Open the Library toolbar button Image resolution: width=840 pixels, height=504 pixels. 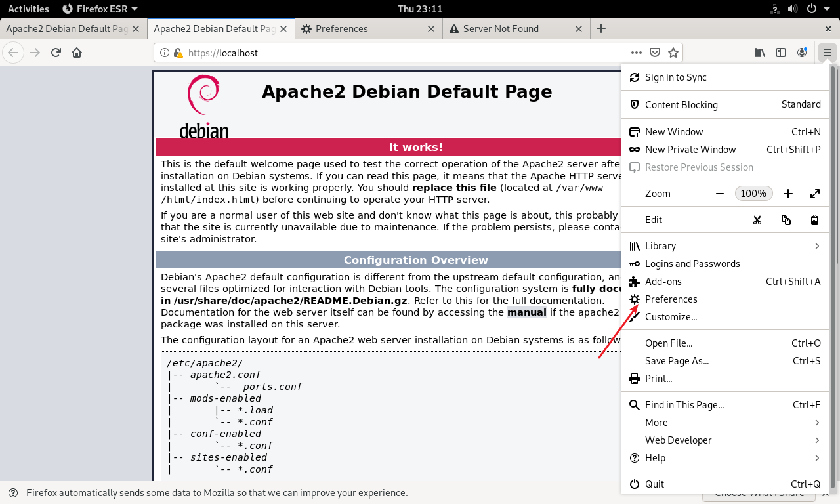760,52
